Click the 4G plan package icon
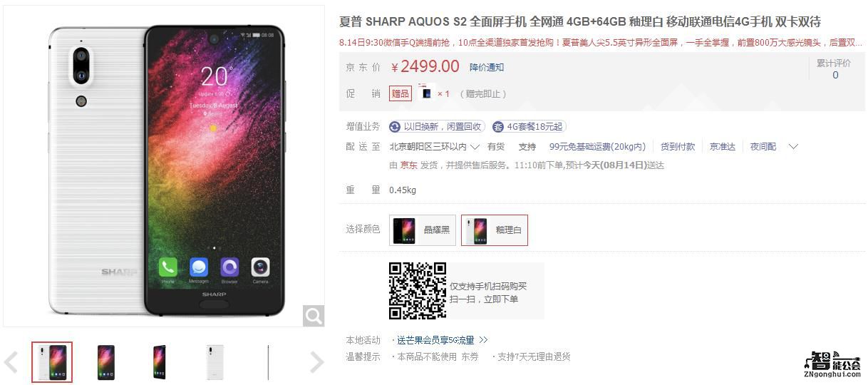This screenshot has width=868, height=385. pyautogui.click(x=497, y=127)
